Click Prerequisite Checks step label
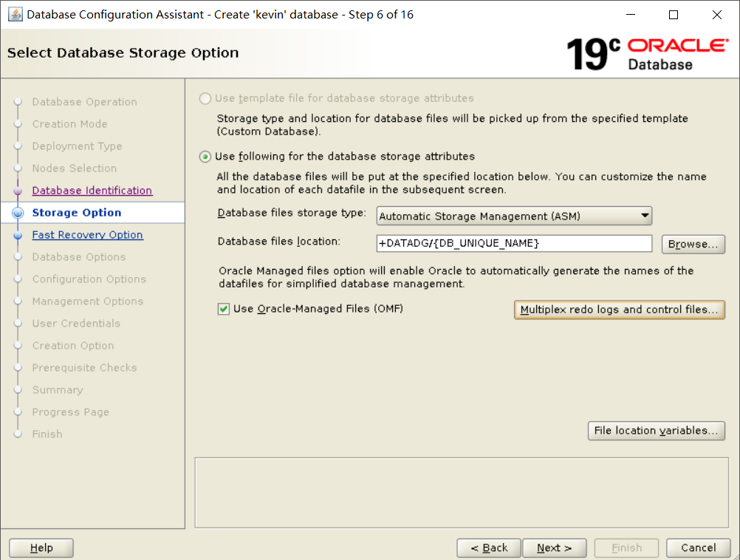This screenshot has width=740, height=560. tap(84, 368)
